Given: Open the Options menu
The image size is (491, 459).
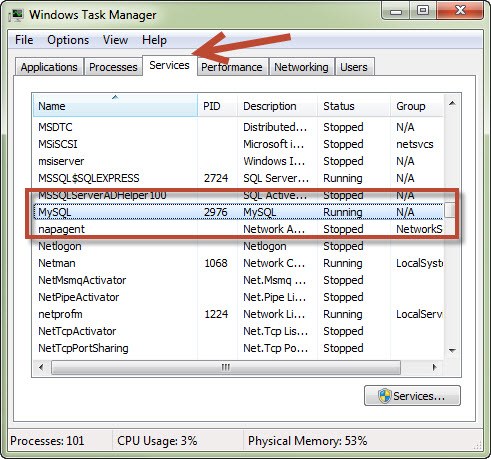Looking at the screenshot, I should 68,40.
